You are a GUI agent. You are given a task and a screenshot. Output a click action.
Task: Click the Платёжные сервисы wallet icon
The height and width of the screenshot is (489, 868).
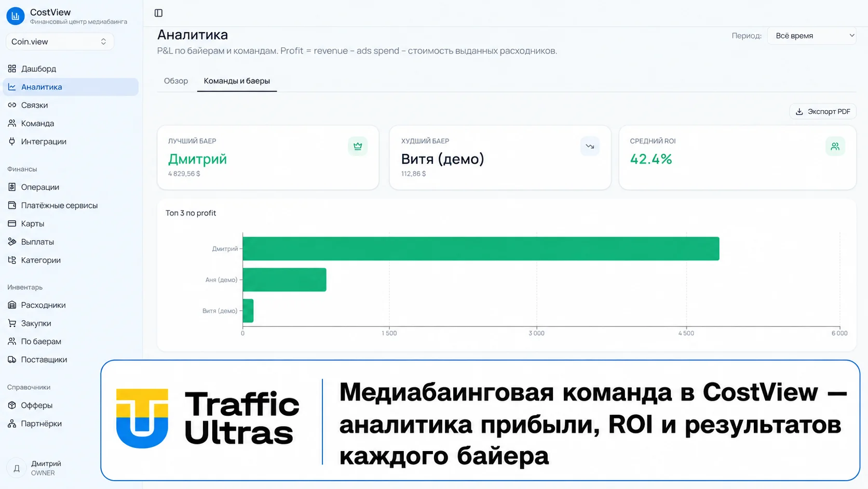click(12, 205)
